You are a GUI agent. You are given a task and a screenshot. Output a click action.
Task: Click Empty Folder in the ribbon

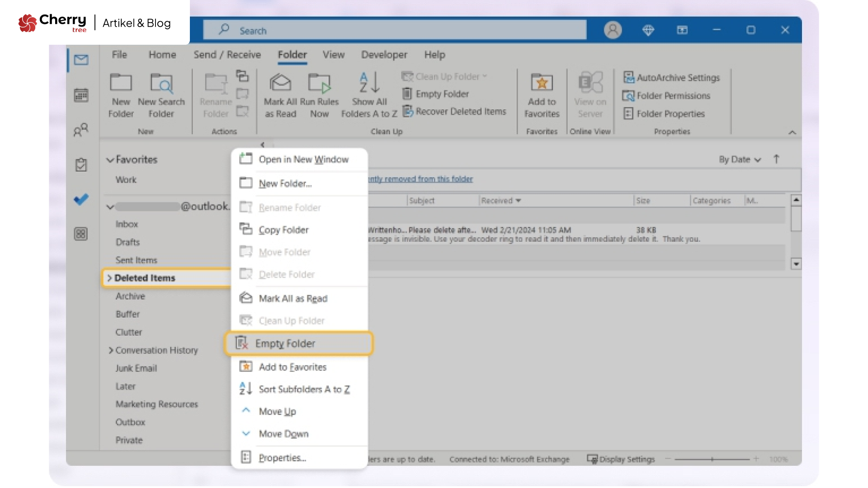pos(436,94)
